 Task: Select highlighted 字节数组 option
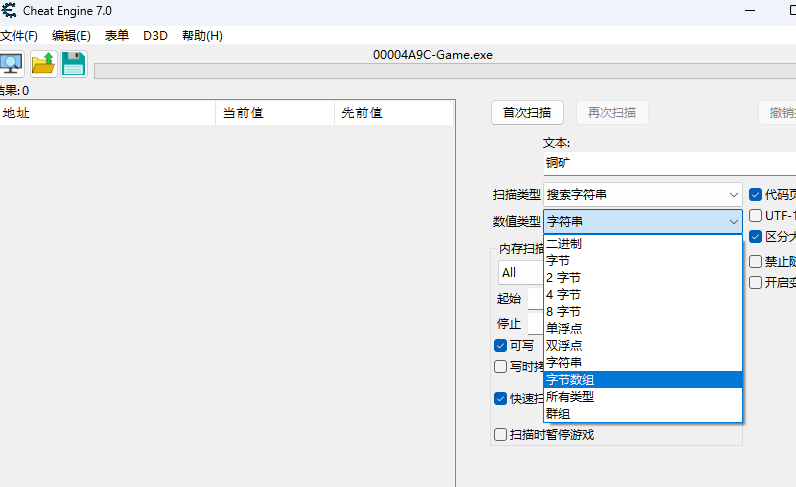(643, 379)
